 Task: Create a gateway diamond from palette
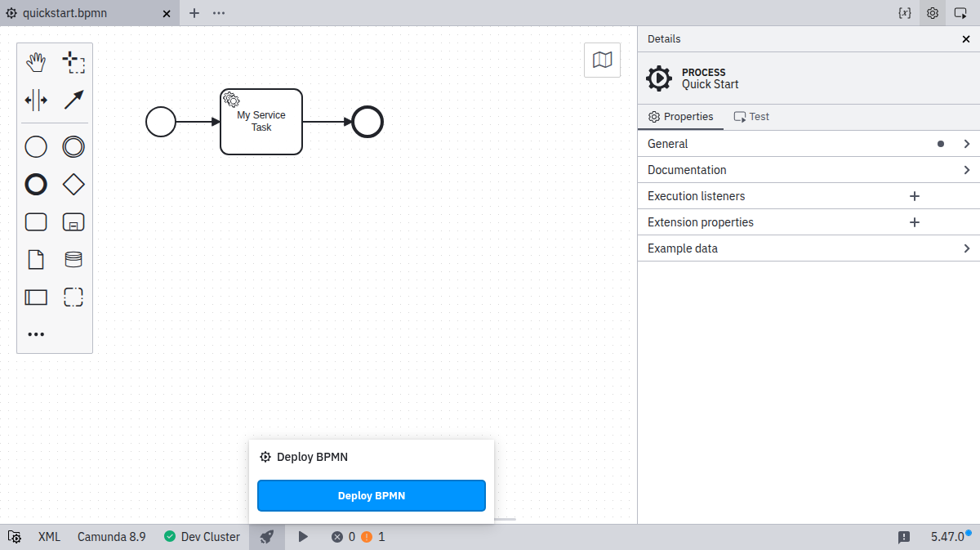click(x=73, y=185)
